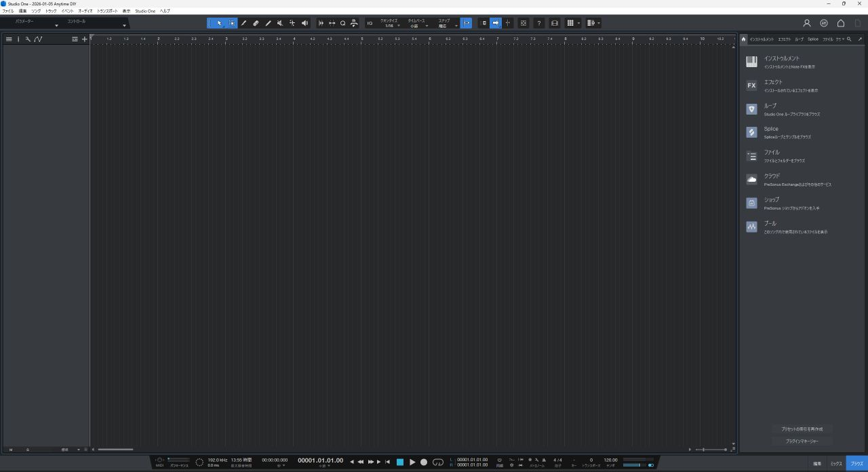The width and height of the screenshot is (868, 472).
Task: Click the プラグインマネージャー button
Action: (802, 441)
